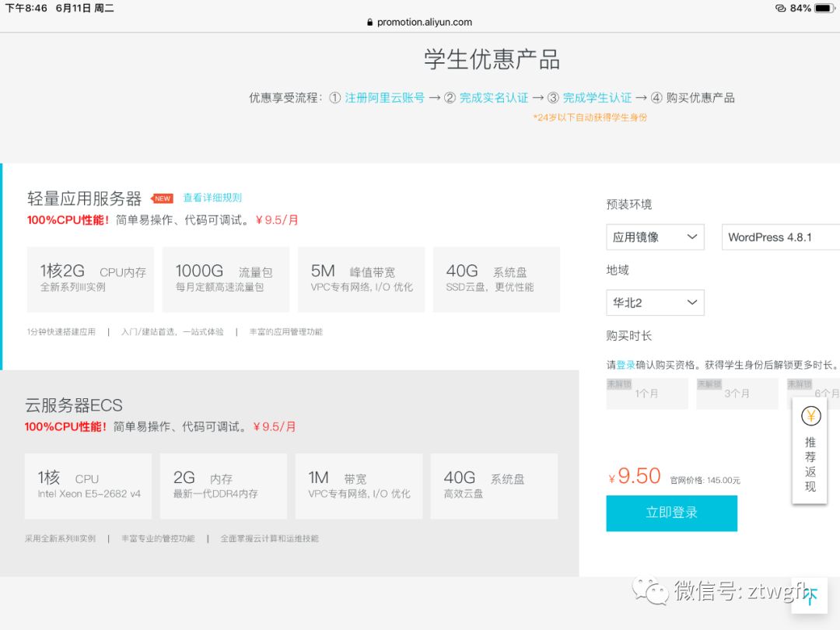Tap the 6月11日 周二 date in status bar
The image size is (840, 630).
[x=85, y=8]
